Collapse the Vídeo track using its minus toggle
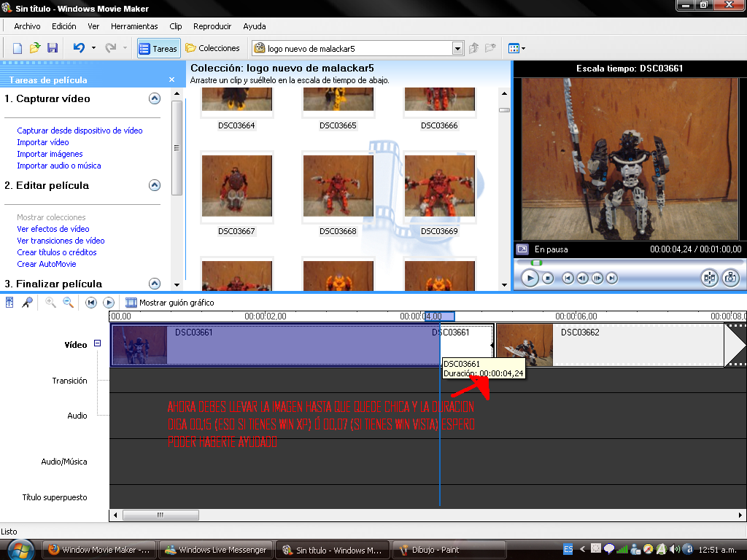This screenshot has width=747, height=560. [x=98, y=343]
